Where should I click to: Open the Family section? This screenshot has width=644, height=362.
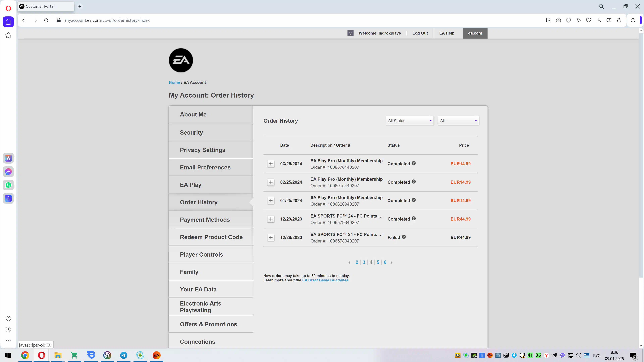tap(211, 272)
